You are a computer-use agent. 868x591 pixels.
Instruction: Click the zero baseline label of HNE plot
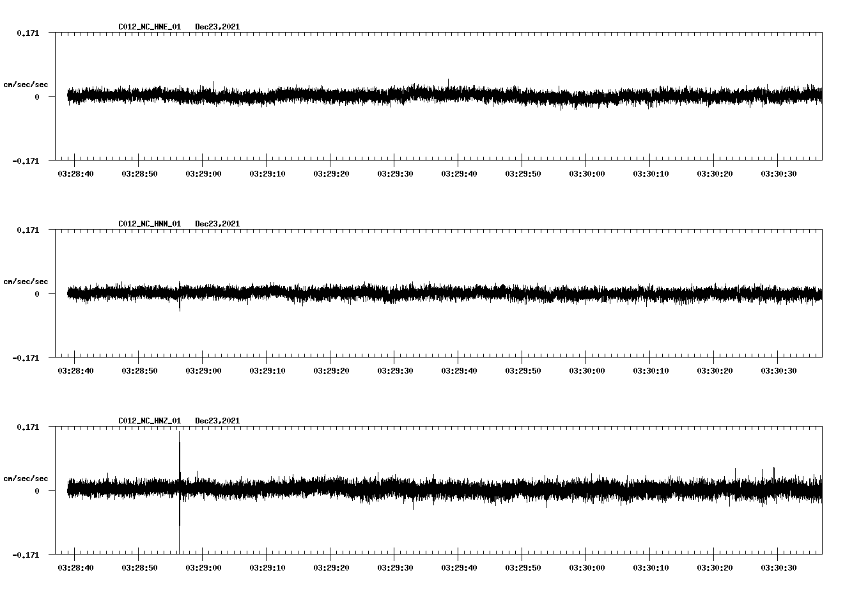click(x=37, y=97)
